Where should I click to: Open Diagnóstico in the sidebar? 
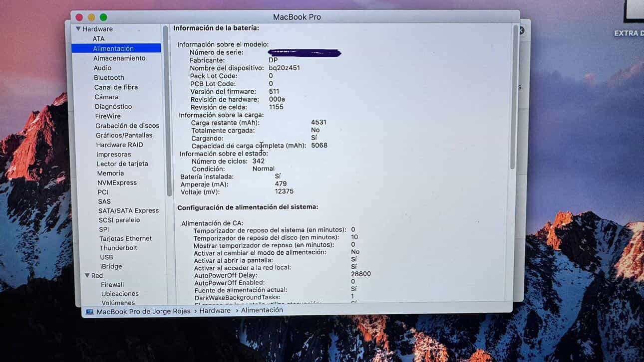[113, 106]
